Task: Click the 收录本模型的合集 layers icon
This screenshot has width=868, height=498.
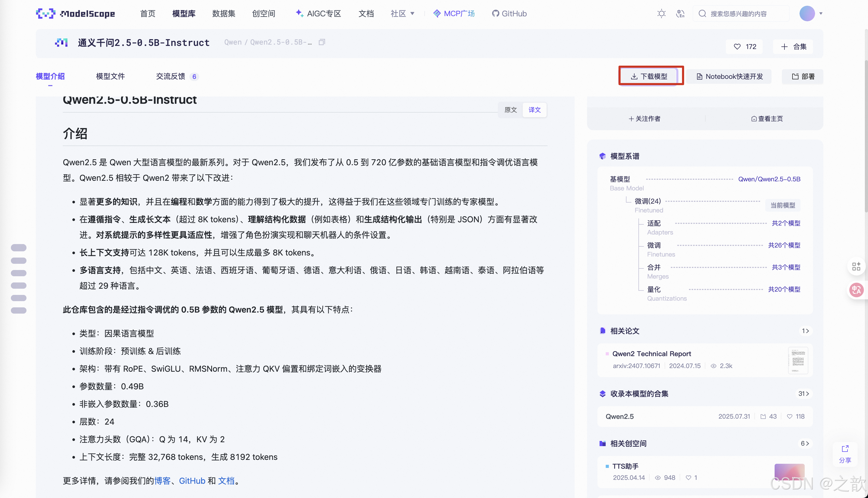Action: (x=603, y=394)
